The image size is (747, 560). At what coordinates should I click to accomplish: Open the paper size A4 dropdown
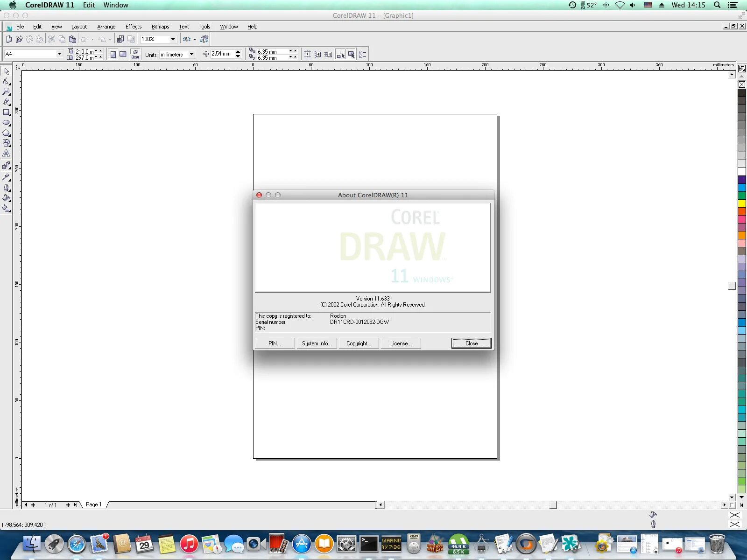[59, 54]
